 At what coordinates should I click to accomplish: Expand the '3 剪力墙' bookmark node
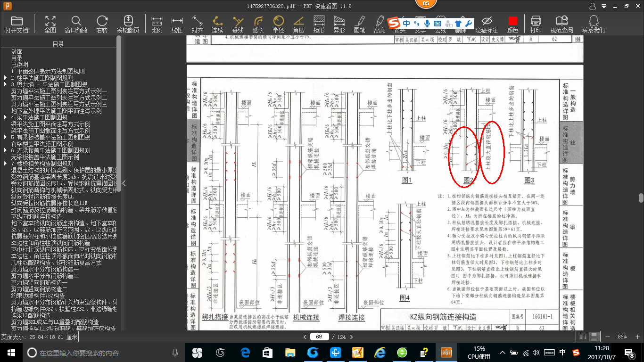(5, 84)
